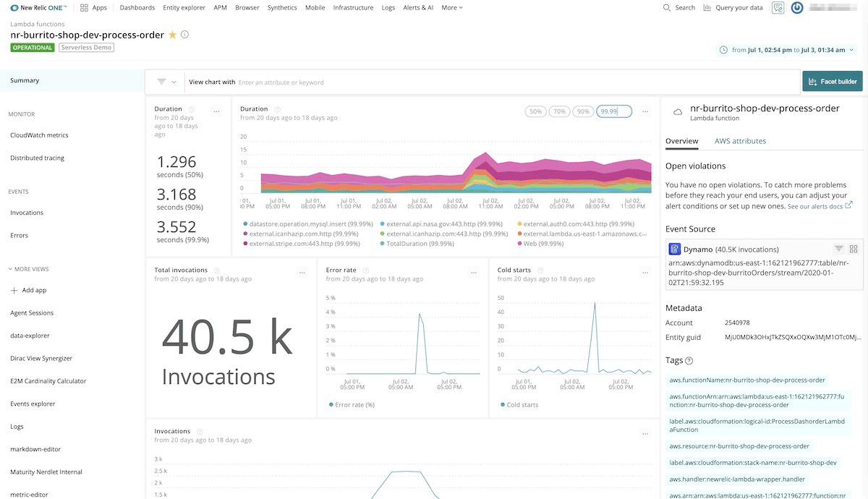Click grid icon in Dynamo event source

click(x=854, y=249)
